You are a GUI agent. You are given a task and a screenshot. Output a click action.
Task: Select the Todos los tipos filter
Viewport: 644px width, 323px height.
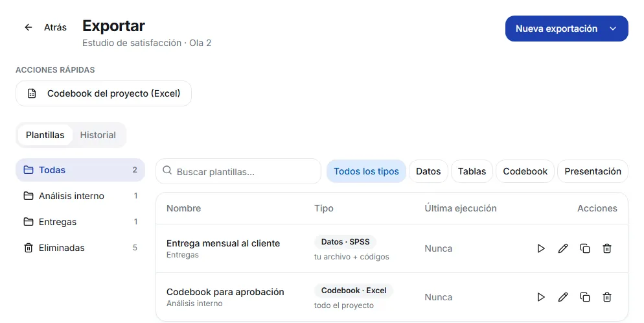click(366, 171)
